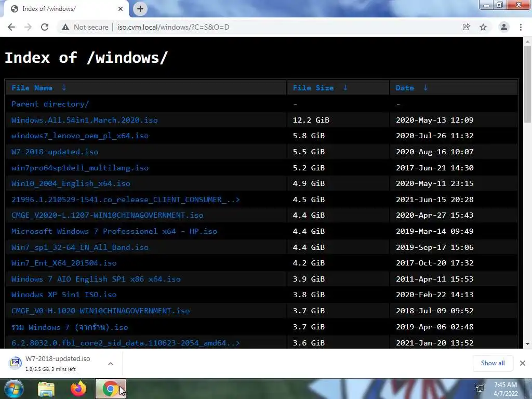View the Not secure site warning
This screenshot has height=399, width=532.
point(85,27)
